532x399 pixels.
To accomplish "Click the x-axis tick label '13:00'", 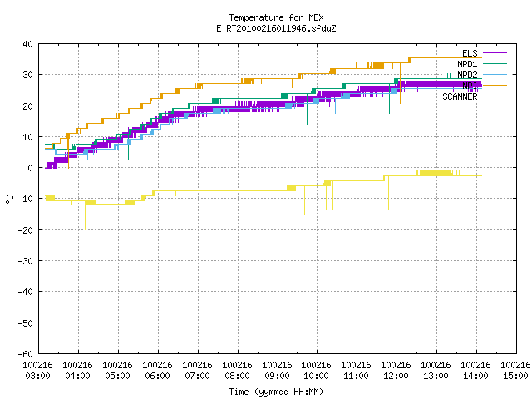I will coord(436,376).
